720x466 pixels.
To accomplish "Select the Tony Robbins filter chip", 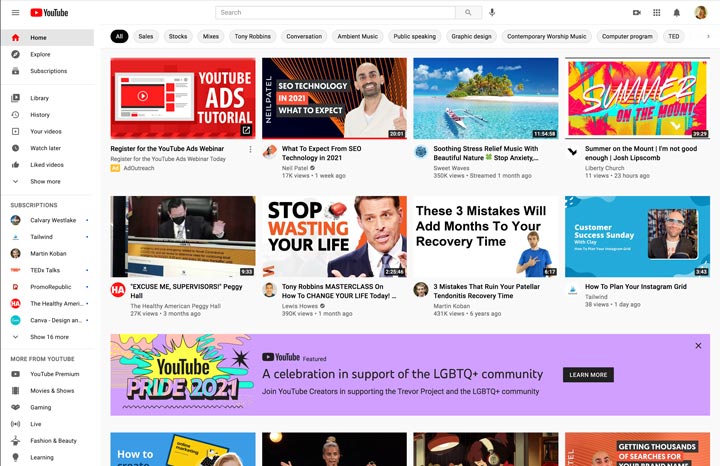I will (x=253, y=36).
